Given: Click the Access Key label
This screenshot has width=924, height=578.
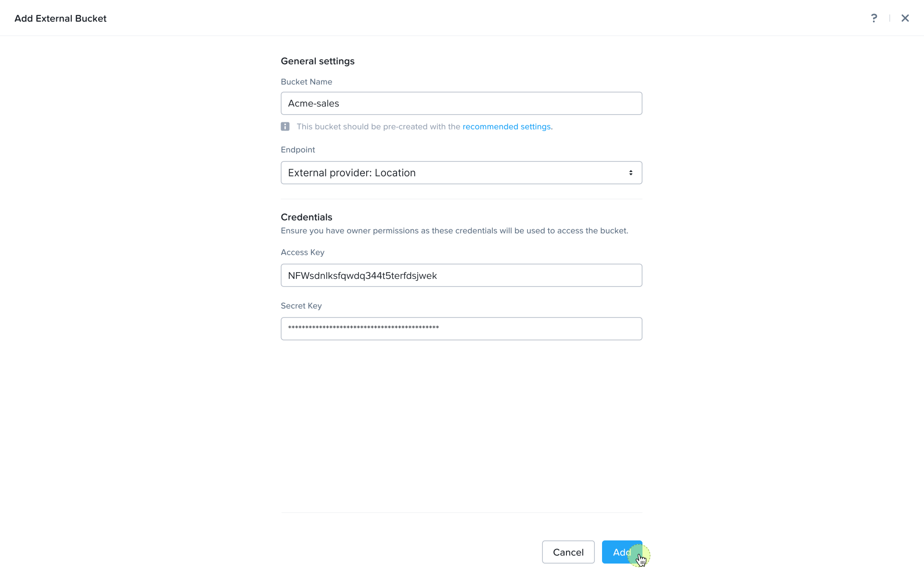Looking at the screenshot, I should click(303, 252).
